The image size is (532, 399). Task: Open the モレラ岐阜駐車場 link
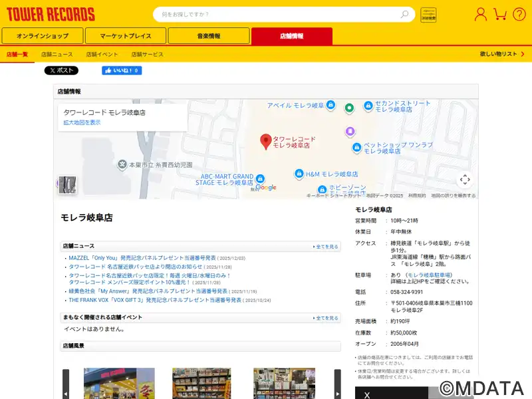coord(429,275)
